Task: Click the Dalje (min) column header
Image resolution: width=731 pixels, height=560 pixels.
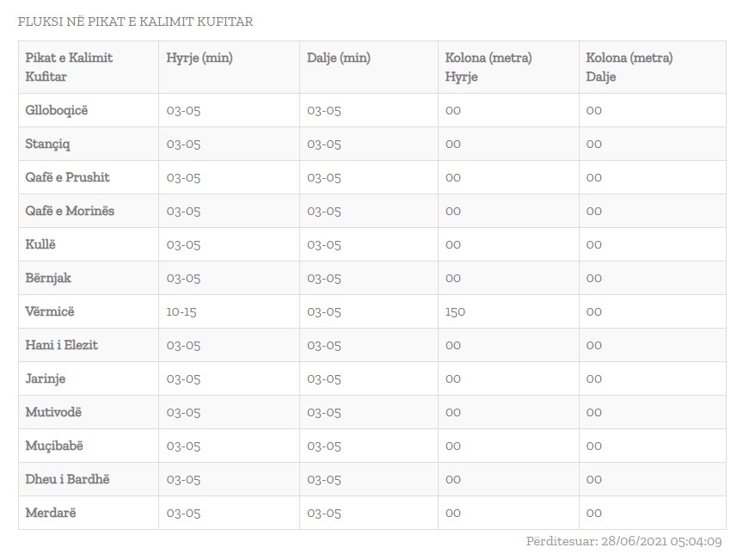Action: click(x=339, y=58)
